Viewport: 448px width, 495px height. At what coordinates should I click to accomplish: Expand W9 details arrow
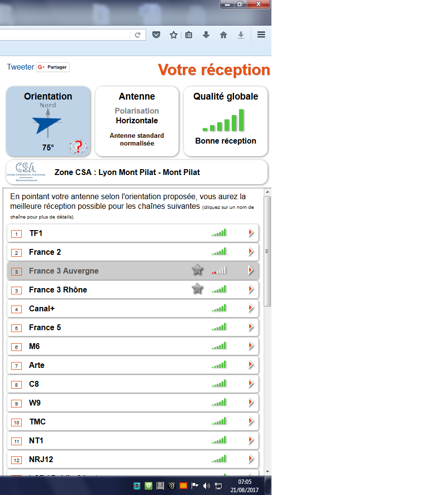[251, 403]
